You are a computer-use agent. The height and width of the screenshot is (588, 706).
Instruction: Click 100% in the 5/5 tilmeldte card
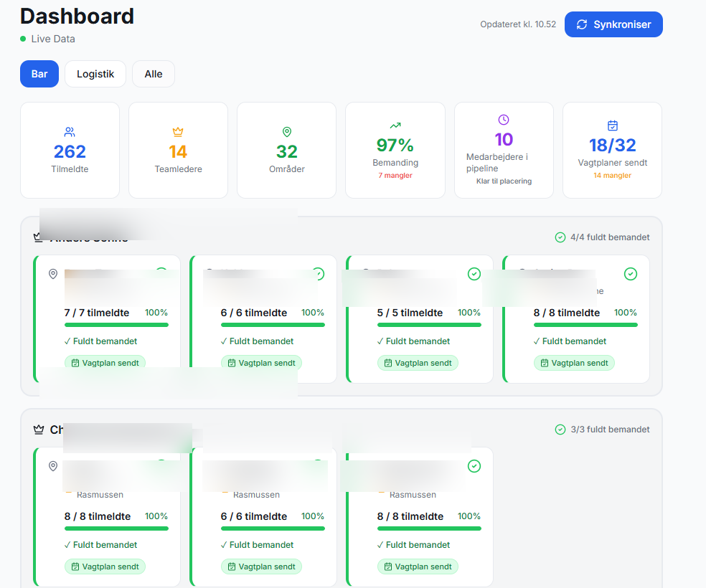pos(469,313)
